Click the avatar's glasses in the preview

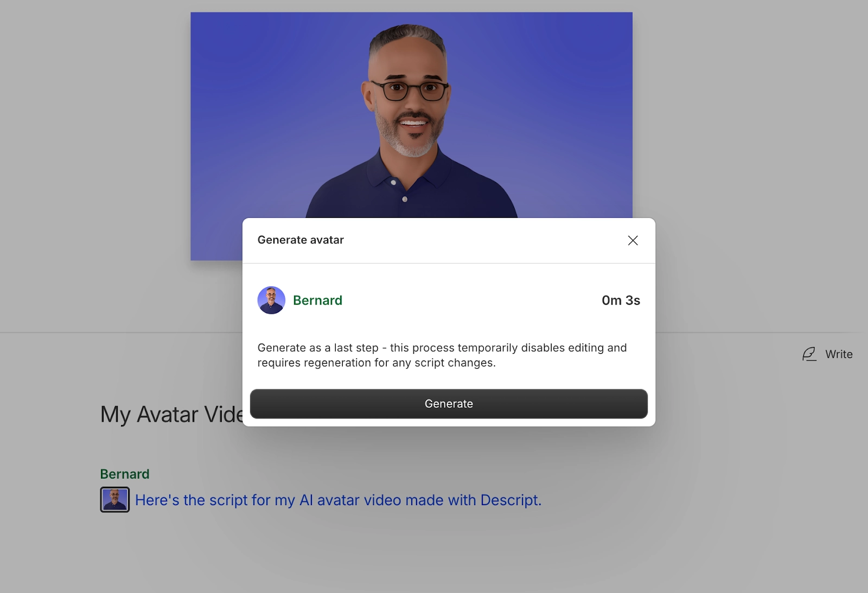[x=409, y=91]
